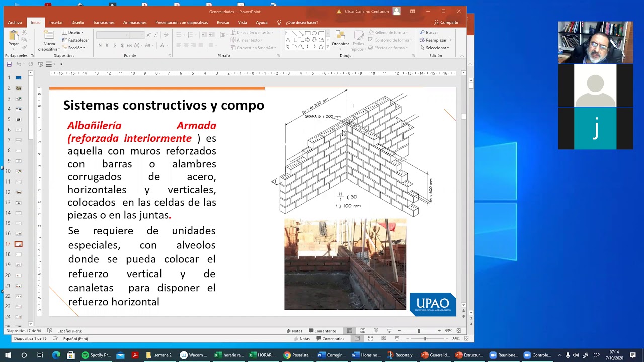Image resolution: width=644 pixels, height=362 pixels.
Task: Toggle Comentarios pane in the 95% zoom status bar
Action: click(x=323, y=331)
